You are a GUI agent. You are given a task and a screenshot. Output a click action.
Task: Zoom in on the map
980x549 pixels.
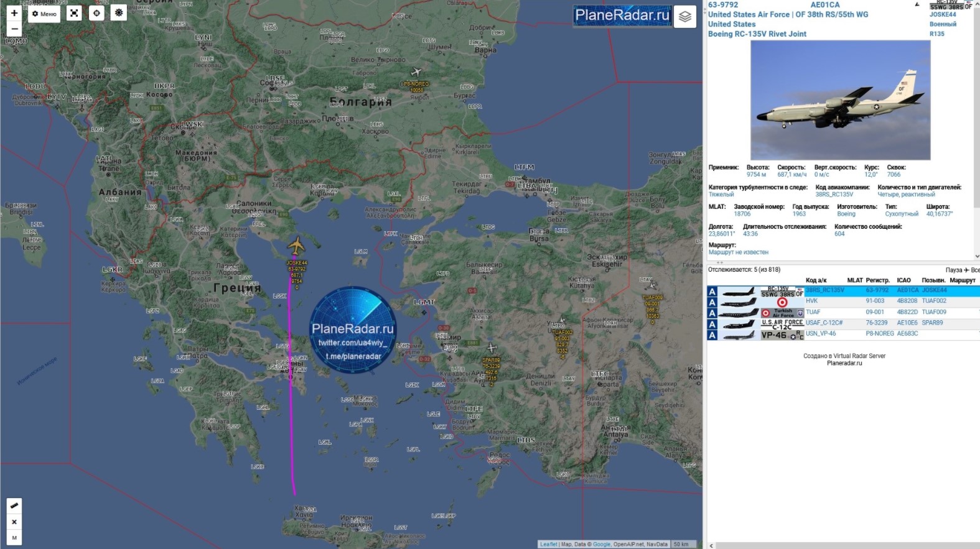[14, 13]
